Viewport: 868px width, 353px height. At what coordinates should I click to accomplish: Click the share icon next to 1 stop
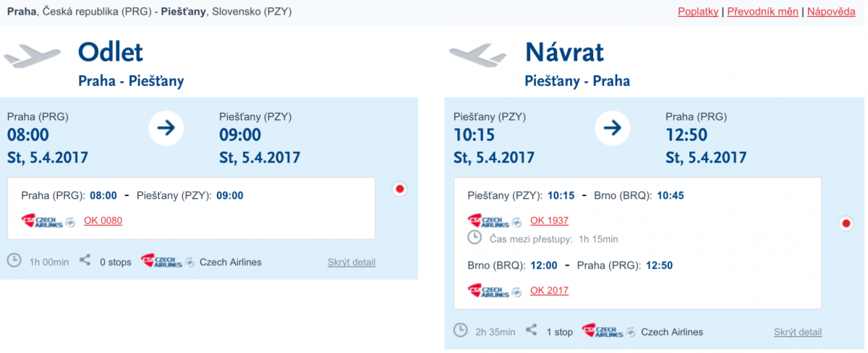pos(532,331)
